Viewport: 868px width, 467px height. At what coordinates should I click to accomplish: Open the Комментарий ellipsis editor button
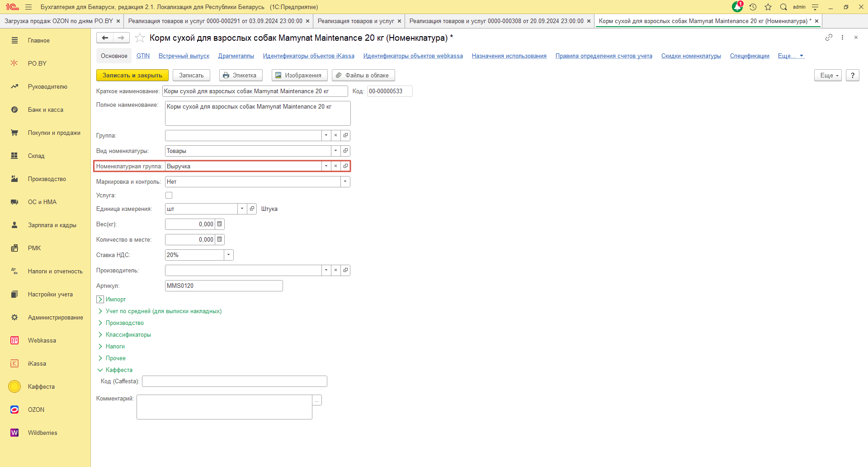(317, 400)
